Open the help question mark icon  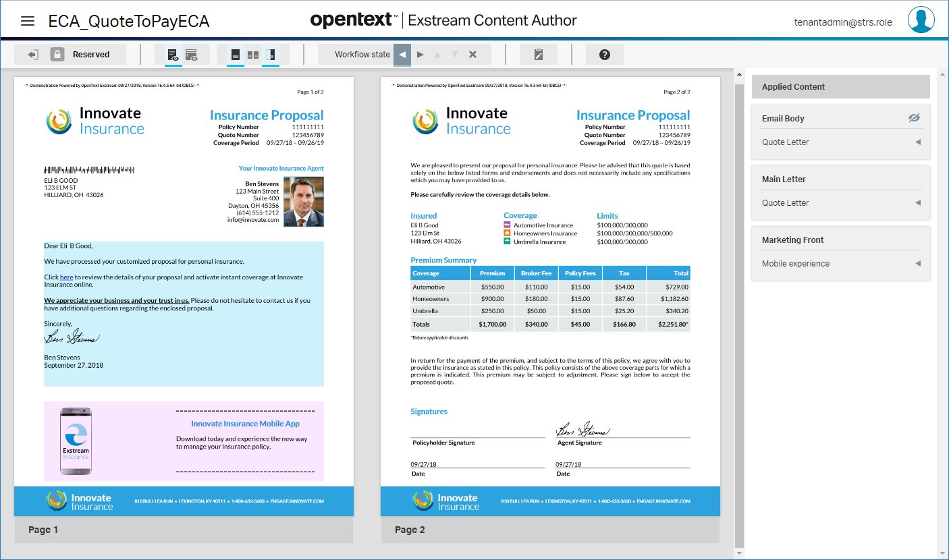coord(605,55)
